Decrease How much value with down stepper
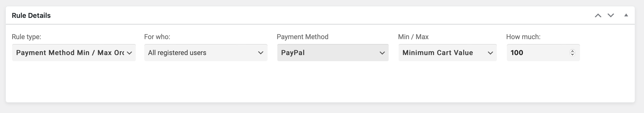Image resolution: width=644 pixels, height=113 pixels. point(572,54)
